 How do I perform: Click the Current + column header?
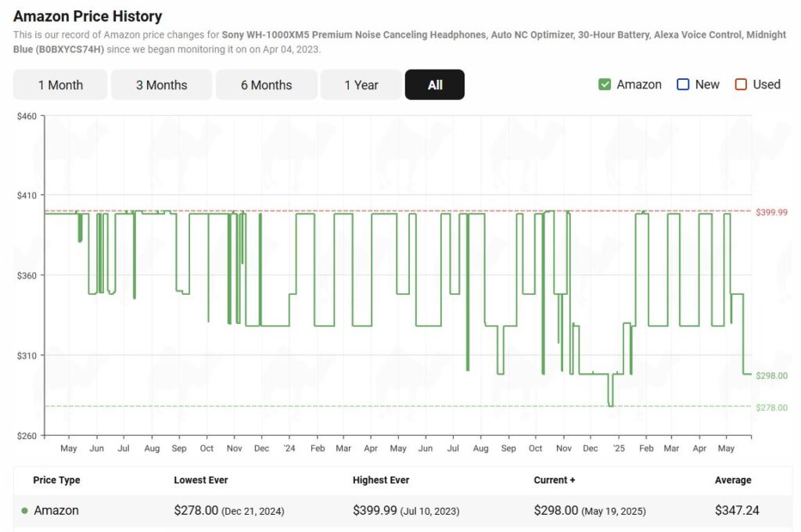(x=555, y=480)
